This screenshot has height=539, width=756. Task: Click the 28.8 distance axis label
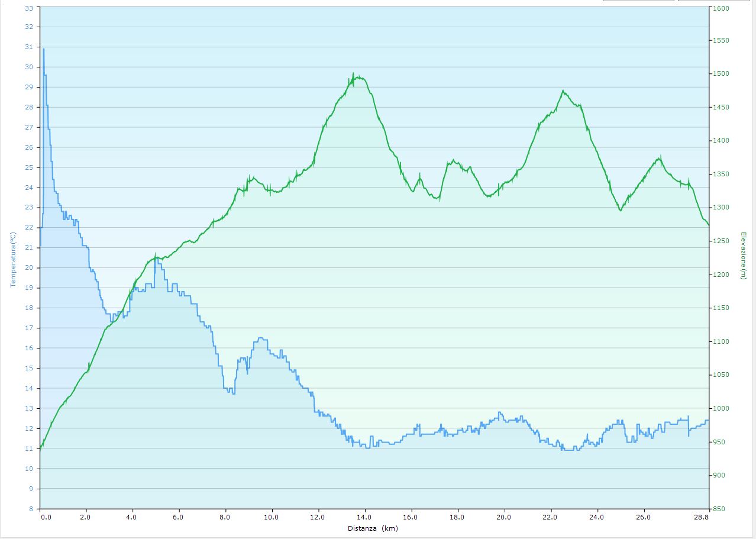click(701, 517)
